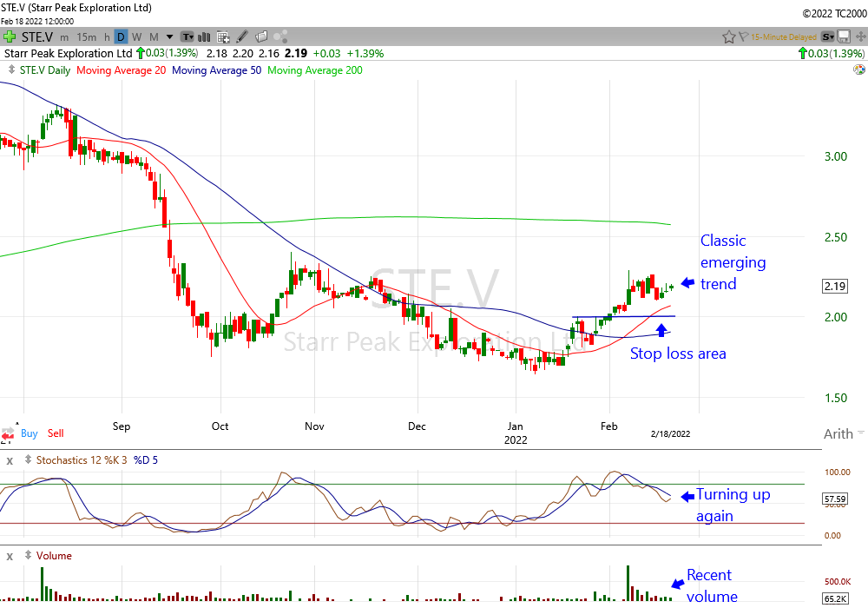Image resolution: width=868 pixels, height=608 pixels.
Task: Select the pencil drawing tools icon
Action: pos(242,37)
